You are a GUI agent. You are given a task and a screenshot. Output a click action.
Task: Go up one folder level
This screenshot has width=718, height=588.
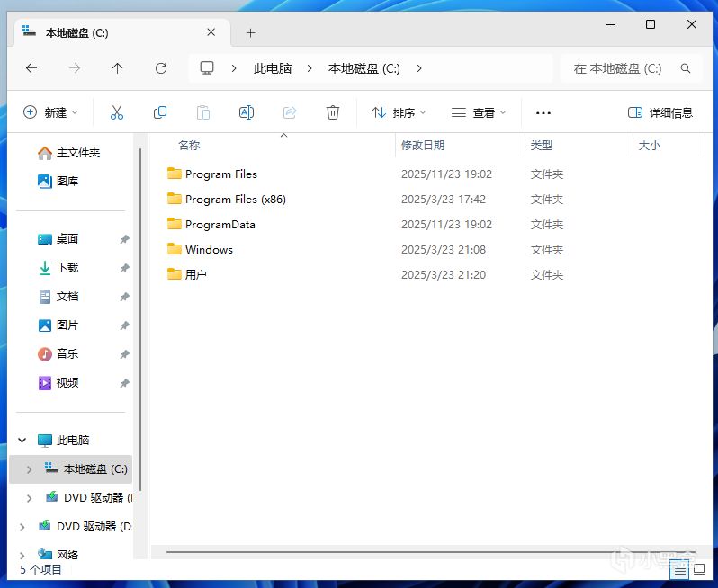coord(117,68)
